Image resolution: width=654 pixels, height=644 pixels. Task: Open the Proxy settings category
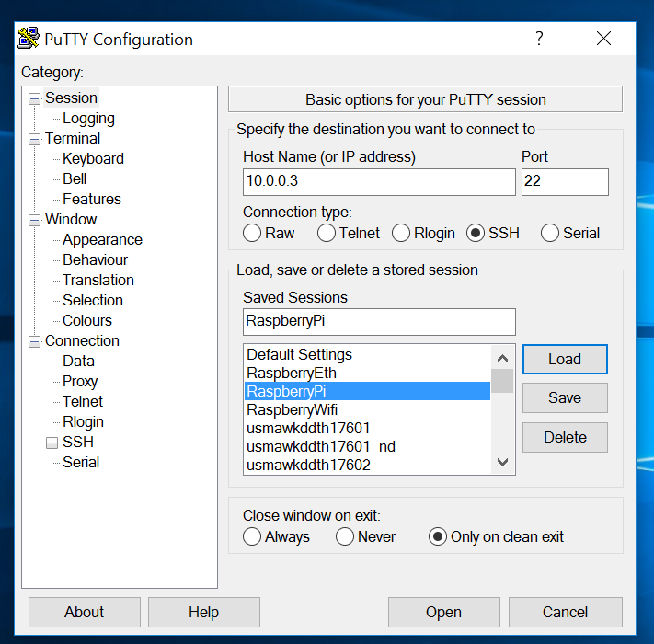pos(80,381)
